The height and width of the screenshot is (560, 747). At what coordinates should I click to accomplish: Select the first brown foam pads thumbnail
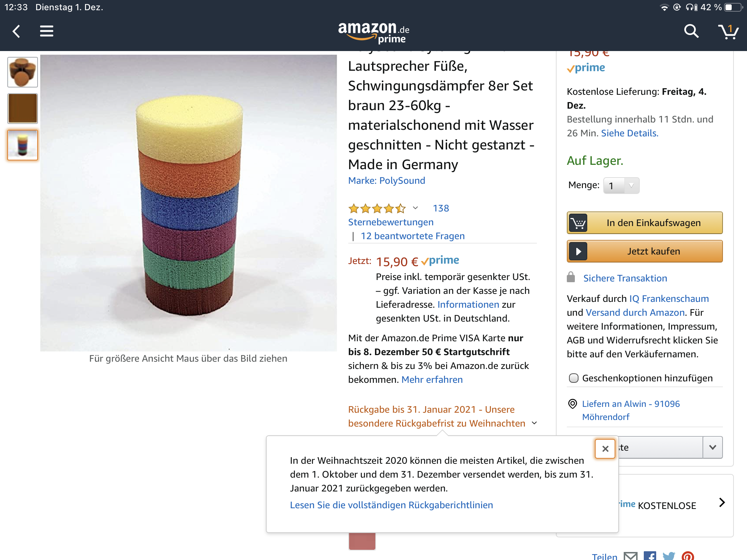[23, 72]
